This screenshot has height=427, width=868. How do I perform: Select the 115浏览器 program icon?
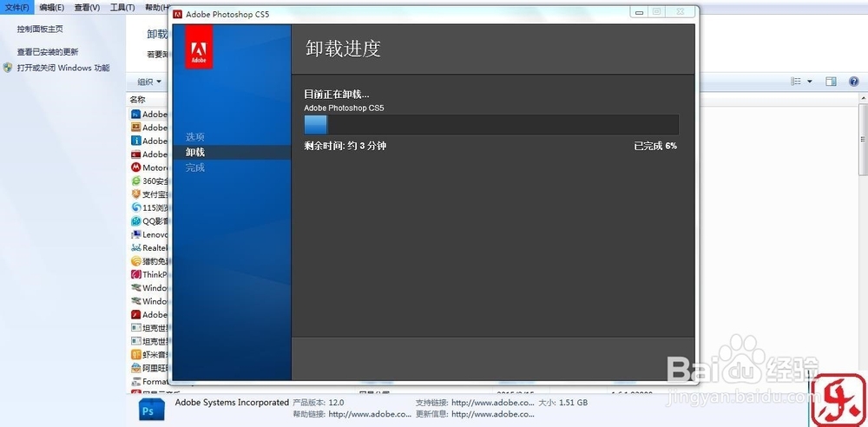[135, 207]
